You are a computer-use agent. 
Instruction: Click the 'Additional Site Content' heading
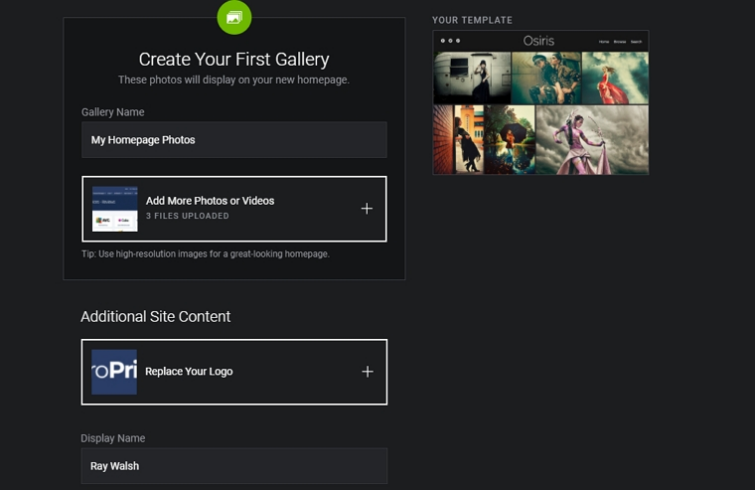156,317
